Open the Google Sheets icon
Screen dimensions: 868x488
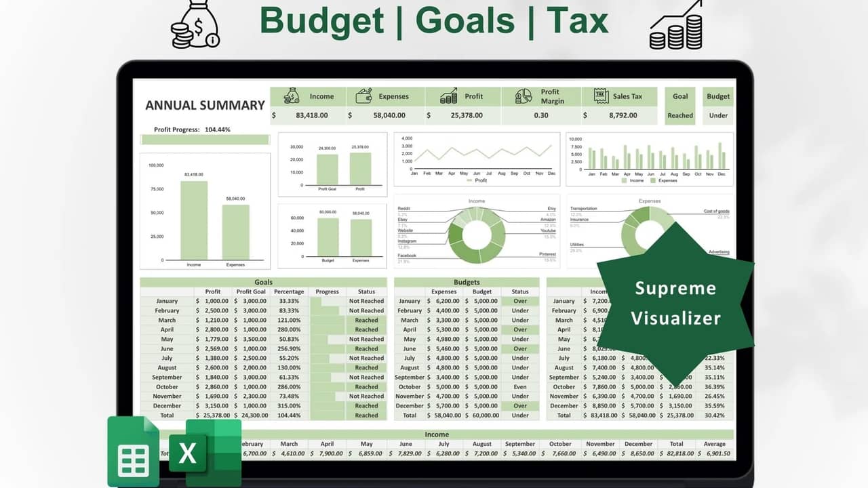point(133,451)
